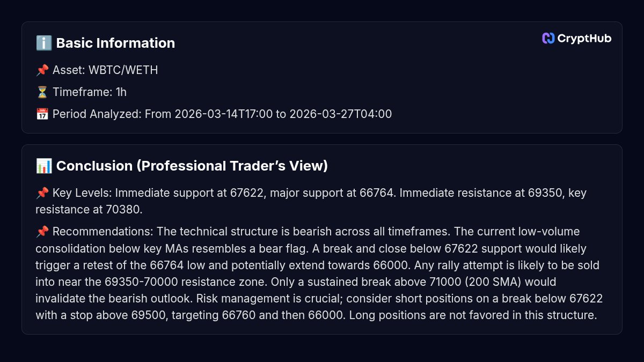This screenshot has width=644, height=362.
Task: Click the bar chart icon beside Conclusion
Action: pos(43,166)
